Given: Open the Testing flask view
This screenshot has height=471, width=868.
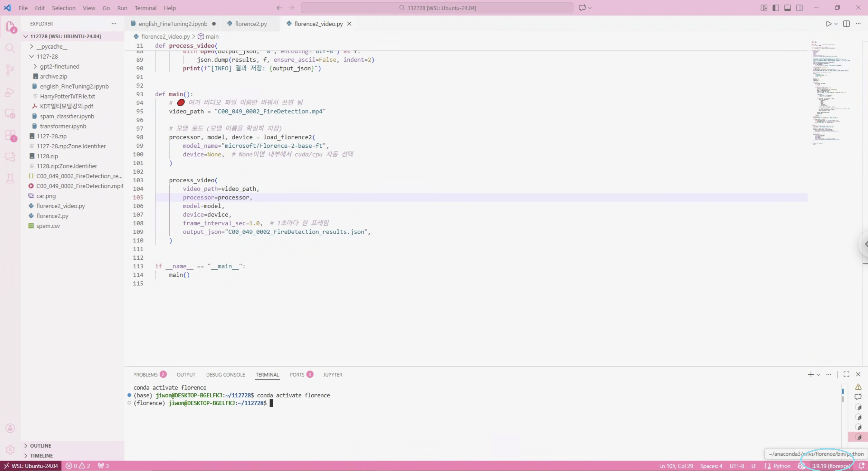Looking at the screenshot, I should point(10,179).
